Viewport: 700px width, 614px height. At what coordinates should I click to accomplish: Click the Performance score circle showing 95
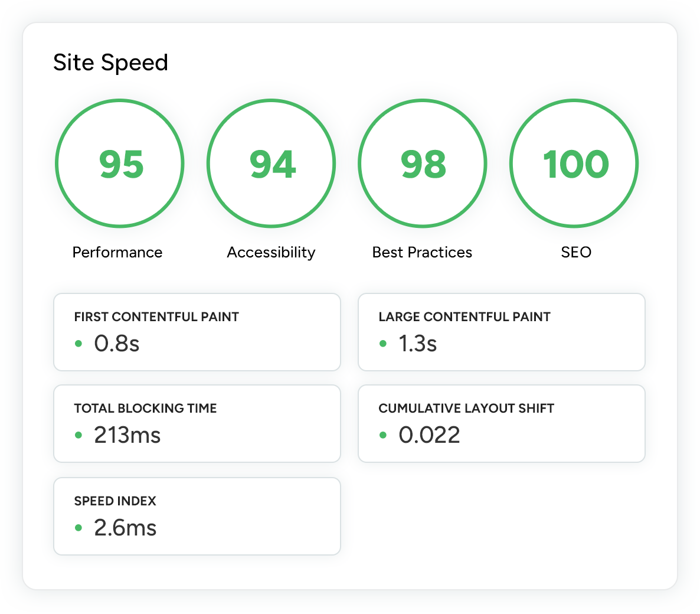[120, 164]
